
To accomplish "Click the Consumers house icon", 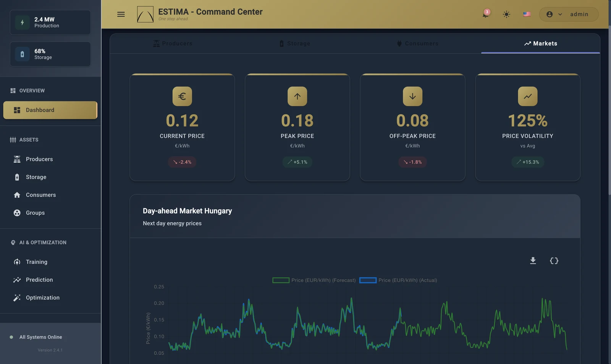I will (x=17, y=195).
